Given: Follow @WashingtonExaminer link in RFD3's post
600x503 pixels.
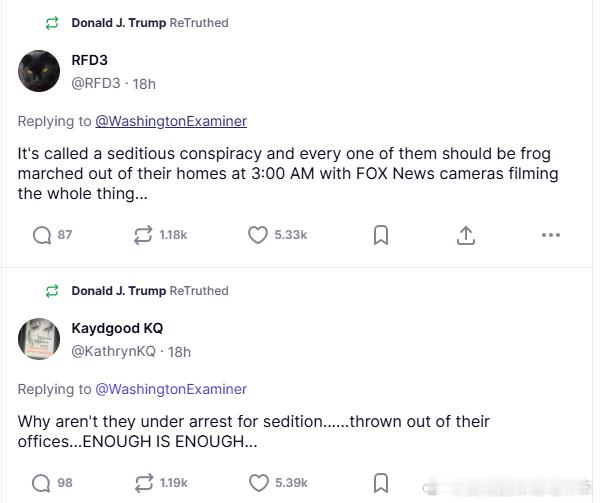Looking at the screenshot, I should coord(171,121).
